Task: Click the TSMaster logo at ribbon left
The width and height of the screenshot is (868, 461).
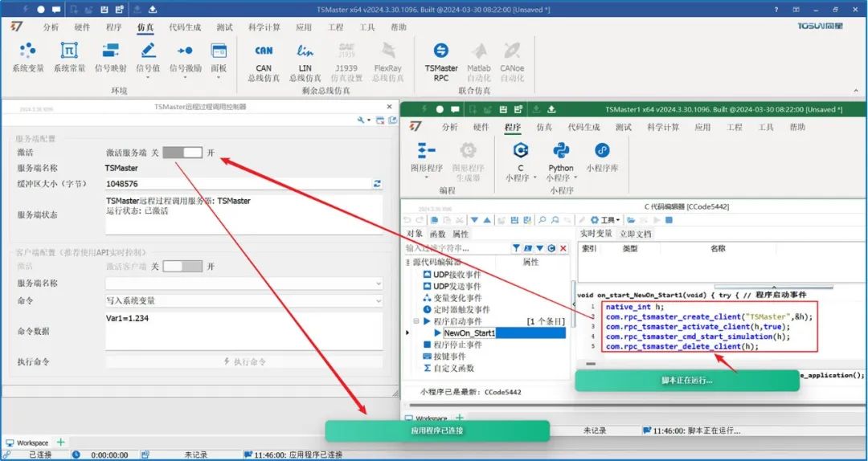Action: tap(17, 27)
